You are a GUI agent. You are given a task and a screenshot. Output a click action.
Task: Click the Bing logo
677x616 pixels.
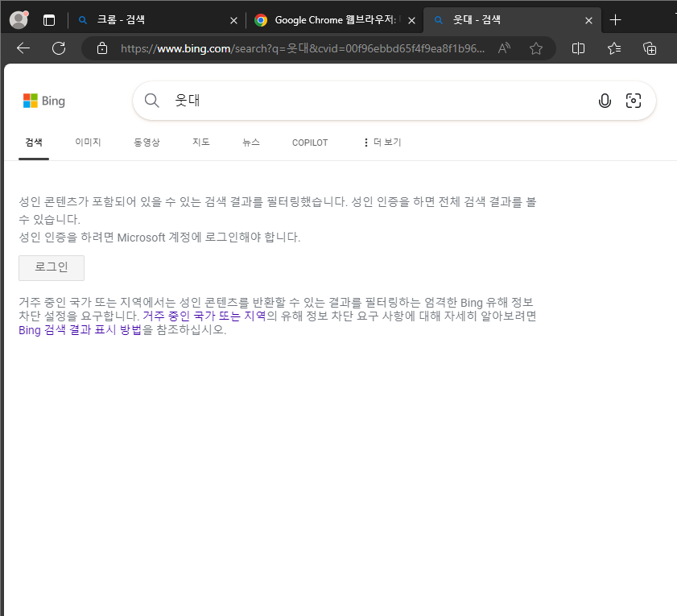44,101
